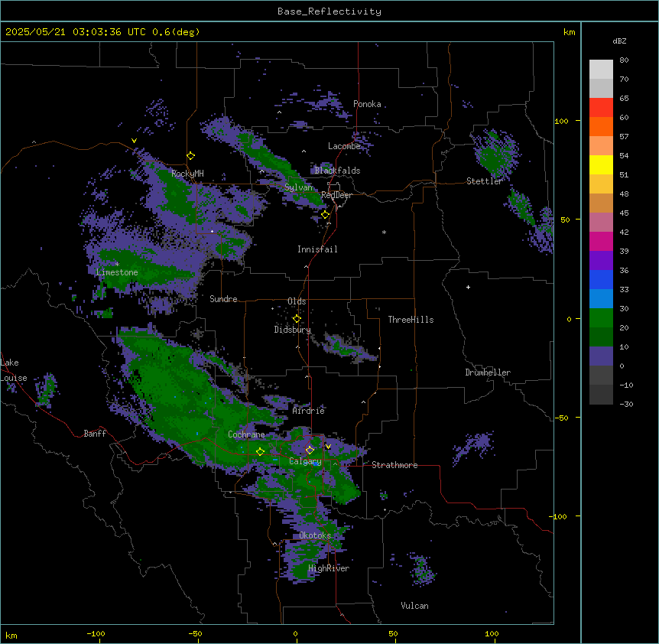Viewport: 659px width, 644px height.
Task: Click the yellow diamond marker below Olds
Action: click(297, 319)
